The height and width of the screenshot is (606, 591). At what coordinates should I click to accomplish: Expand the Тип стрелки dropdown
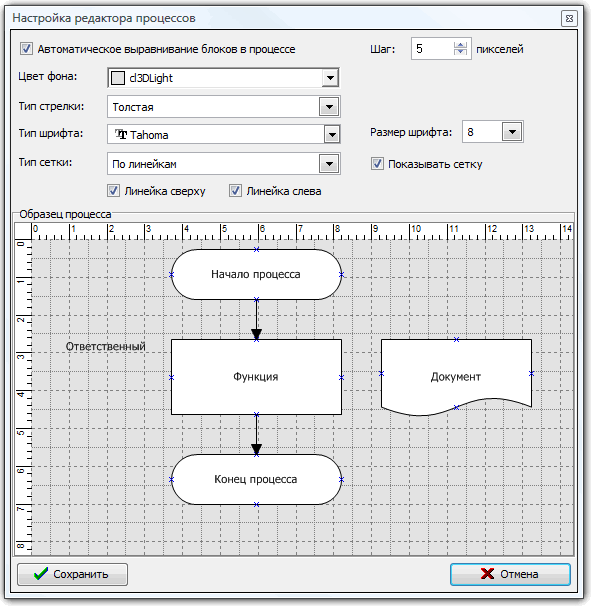[x=329, y=107]
